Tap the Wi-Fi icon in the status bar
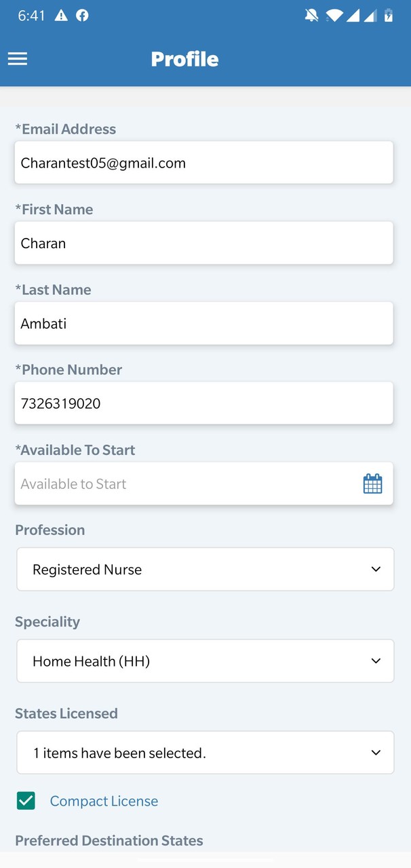The image size is (411, 868). [x=334, y=15]
